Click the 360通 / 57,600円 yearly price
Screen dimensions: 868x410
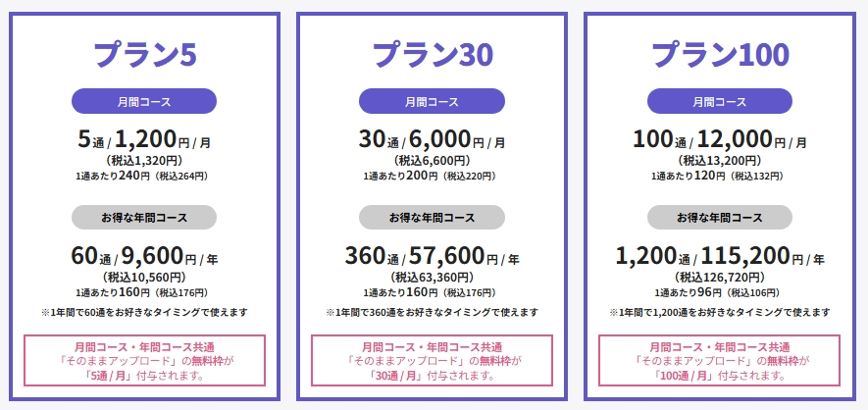point(432,256)
